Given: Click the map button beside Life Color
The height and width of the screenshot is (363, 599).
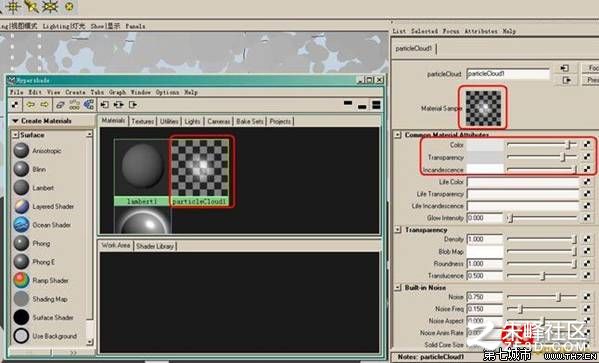Looking at the screenshot, I should coord(587,182).
